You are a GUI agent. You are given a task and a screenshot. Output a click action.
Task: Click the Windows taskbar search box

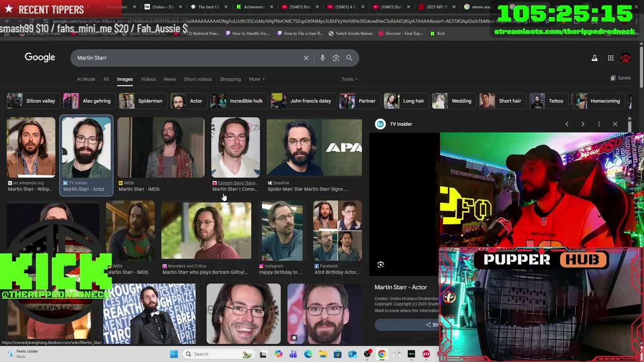pos(219,354)
